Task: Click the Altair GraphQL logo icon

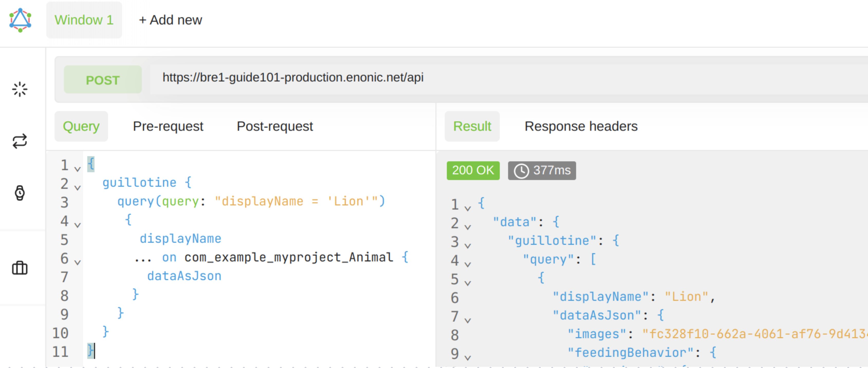Action: pyautogui.click(x=20, y=20)
